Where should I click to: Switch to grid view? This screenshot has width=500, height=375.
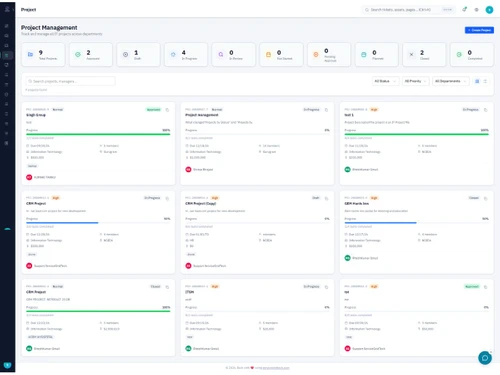pyautogui.click(x=477, y=81)
